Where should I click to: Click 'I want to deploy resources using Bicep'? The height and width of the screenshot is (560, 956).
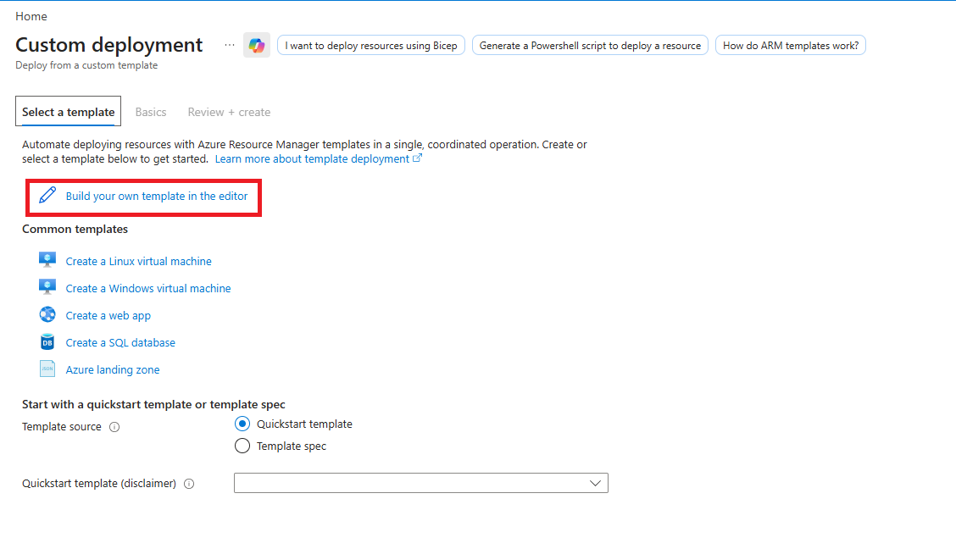tap(370, 45)
